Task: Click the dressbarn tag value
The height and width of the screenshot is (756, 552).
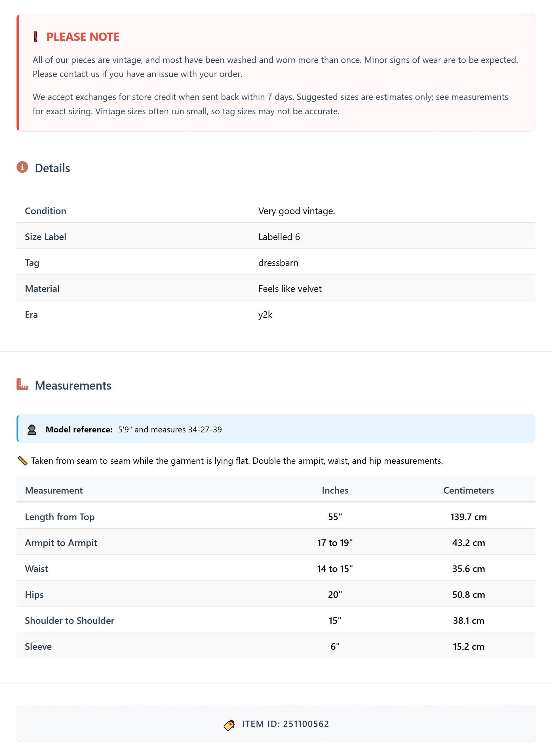Action: (x=278, y=263)
